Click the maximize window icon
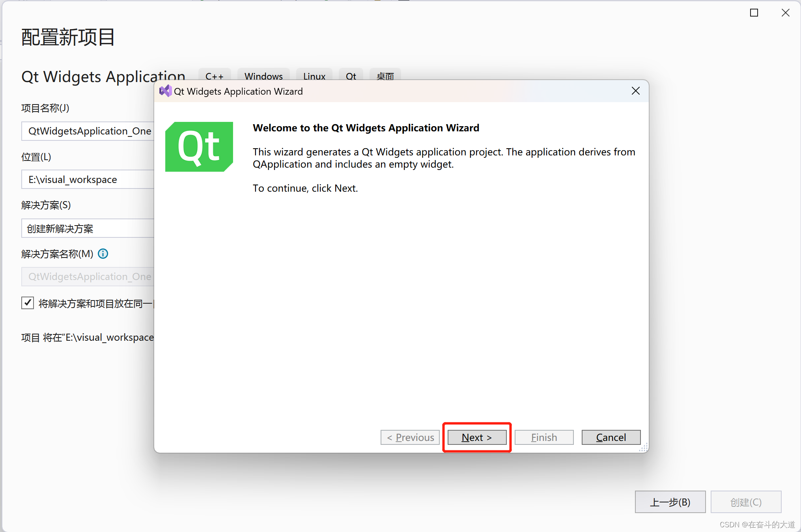The height and width of the screenshot is (532, 801). click(x=754, y=13)
